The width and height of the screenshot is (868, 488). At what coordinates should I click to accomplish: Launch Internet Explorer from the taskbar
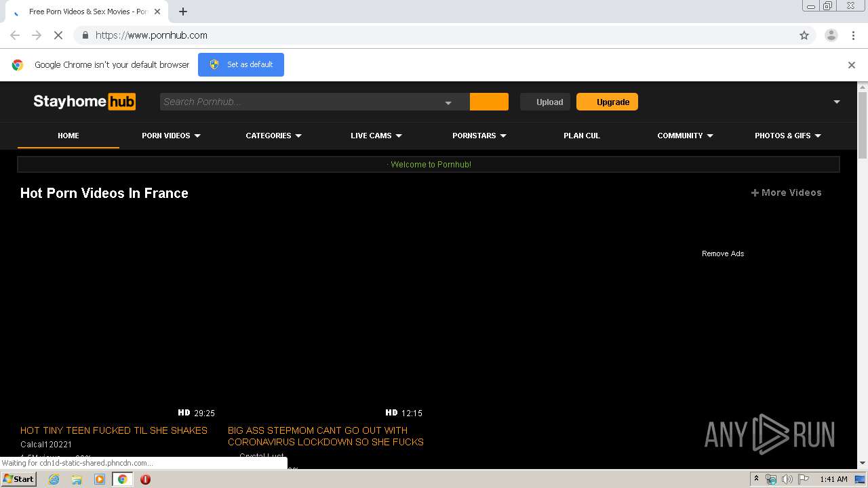pyautogui.click(x=54, y=479)
